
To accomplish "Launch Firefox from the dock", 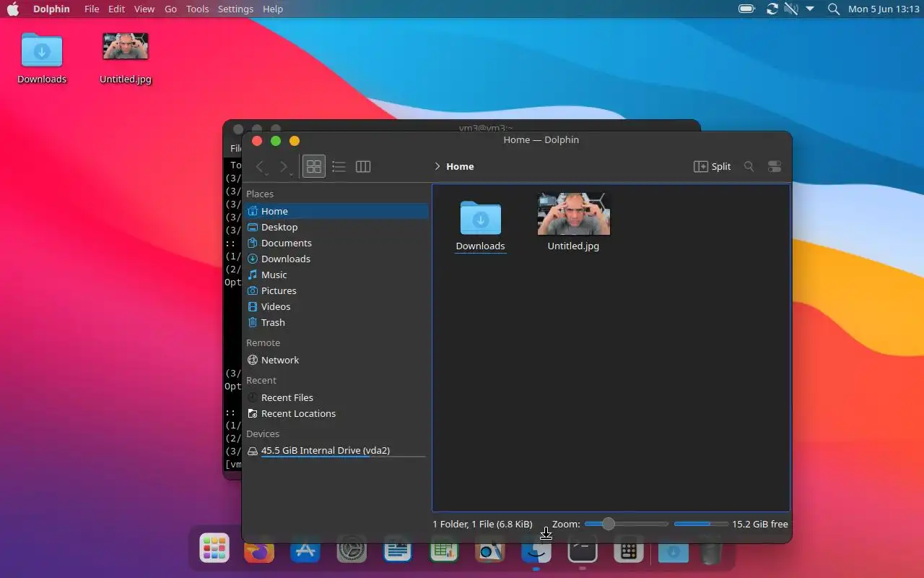I will click(259, 552).
